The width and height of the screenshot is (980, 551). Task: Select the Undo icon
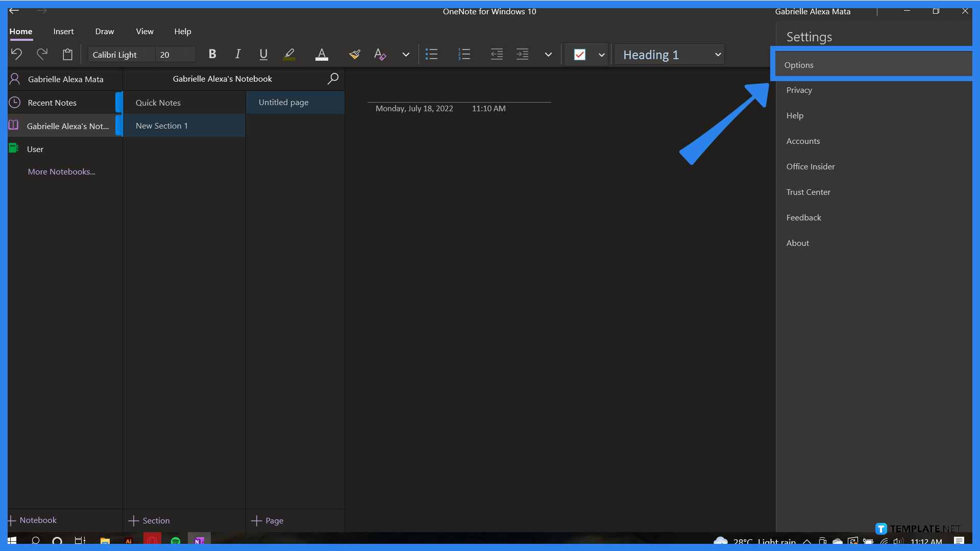click(16, 54)
